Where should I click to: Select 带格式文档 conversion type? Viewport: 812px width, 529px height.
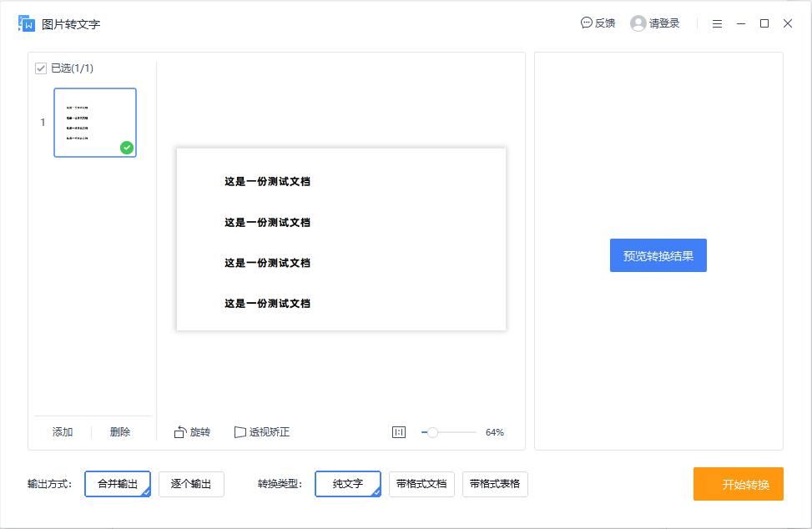click(421, 484)
